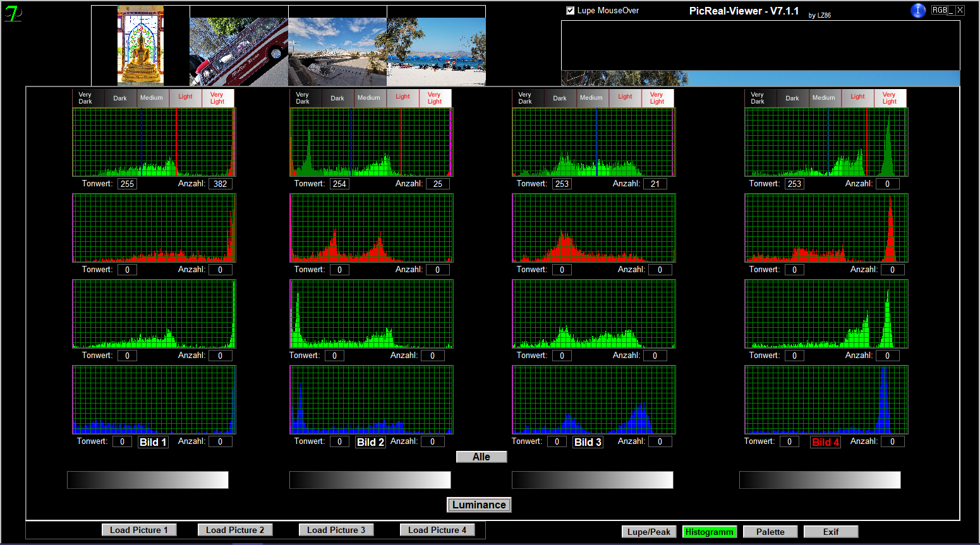Click Very Dark zone for picture 1
Image resolution: width=980 pixels, height=545 pixels.
(x=88, y=98)
